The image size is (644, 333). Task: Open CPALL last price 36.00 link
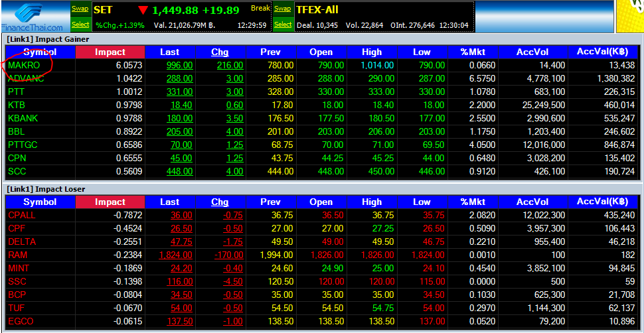[181, 215]
